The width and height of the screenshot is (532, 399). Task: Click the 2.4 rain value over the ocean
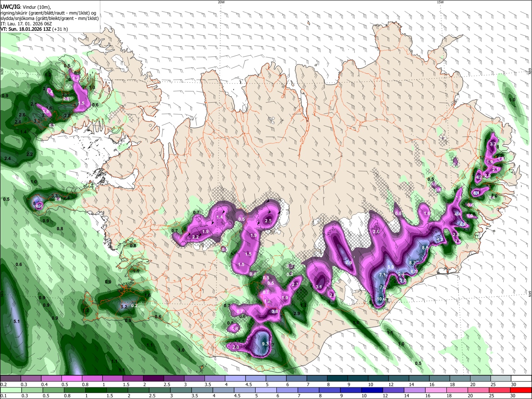(x=7, y=159)
